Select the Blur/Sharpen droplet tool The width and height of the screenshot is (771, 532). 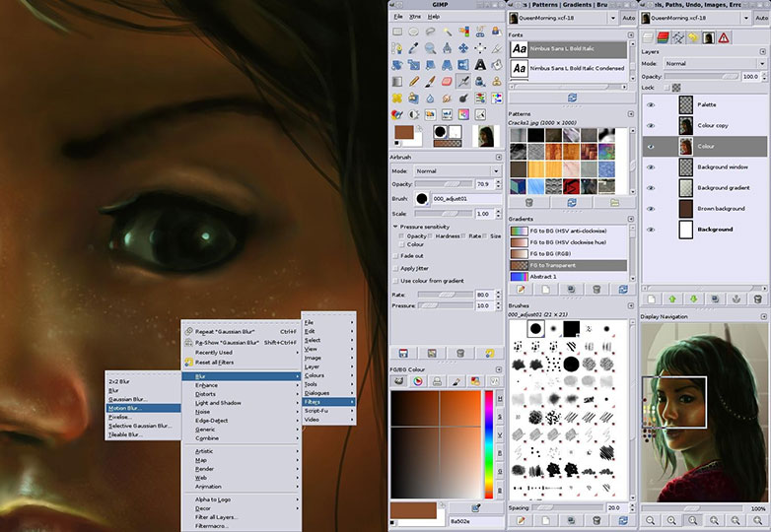pyautogui.click(x=430, y=98)
